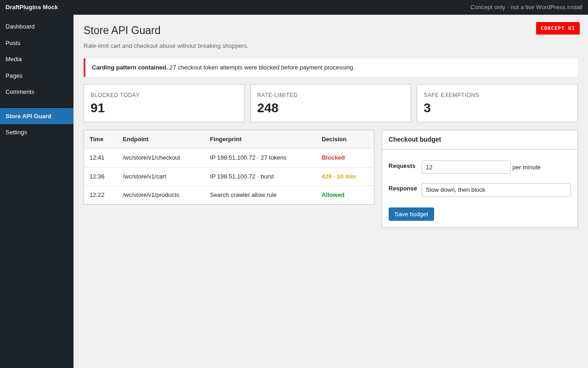Screen dimensions: 588x368
Task: Focus the Requests per minute field
Action: click(x=466, y=167)
